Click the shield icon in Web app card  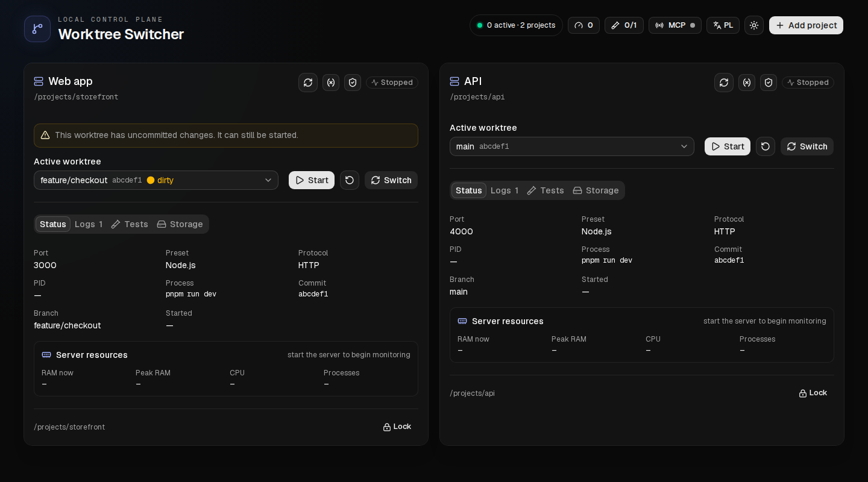click(x=353, y=83)
